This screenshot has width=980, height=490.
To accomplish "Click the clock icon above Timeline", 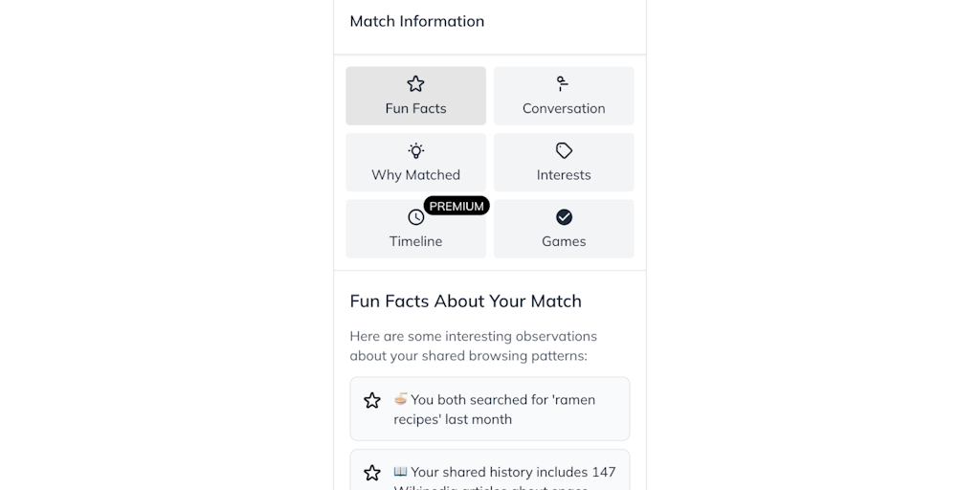I will [415, 217].
